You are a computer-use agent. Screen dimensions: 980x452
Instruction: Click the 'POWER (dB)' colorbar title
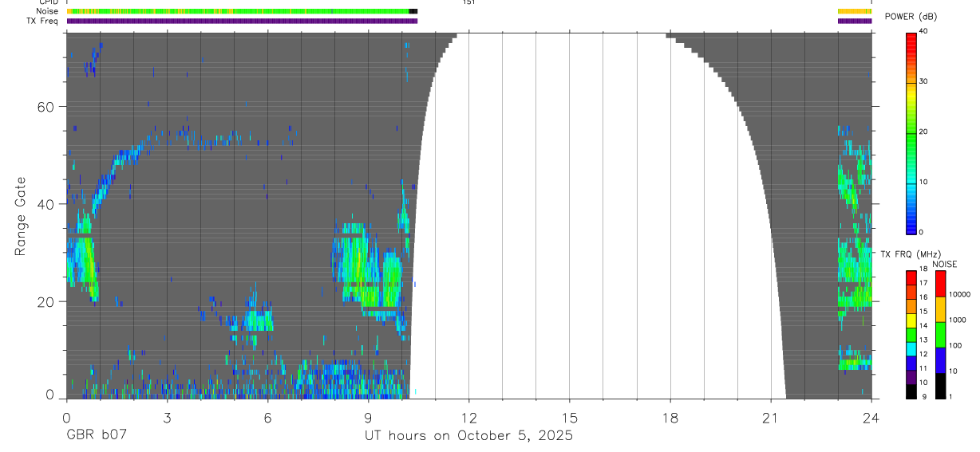(x=911, y=18)
